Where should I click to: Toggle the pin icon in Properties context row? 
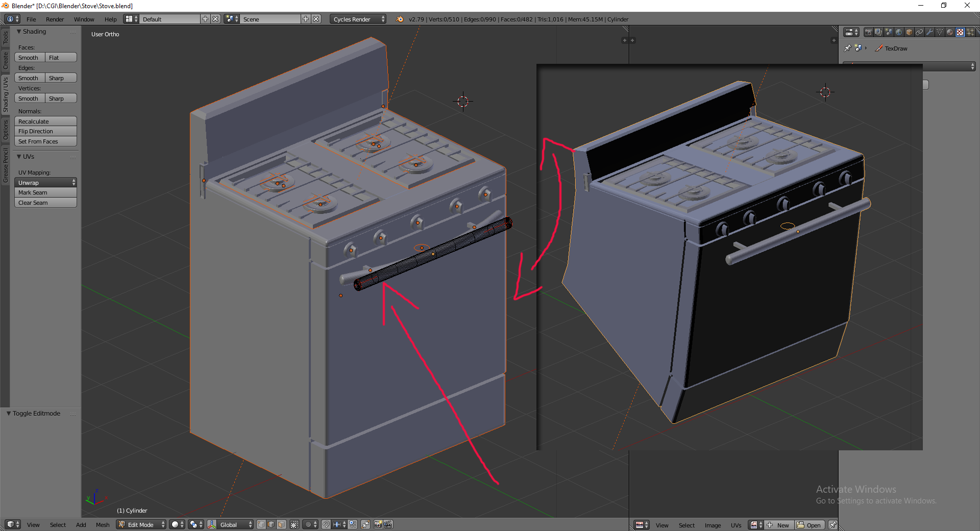pyautogui.click(x=848, y=48)
